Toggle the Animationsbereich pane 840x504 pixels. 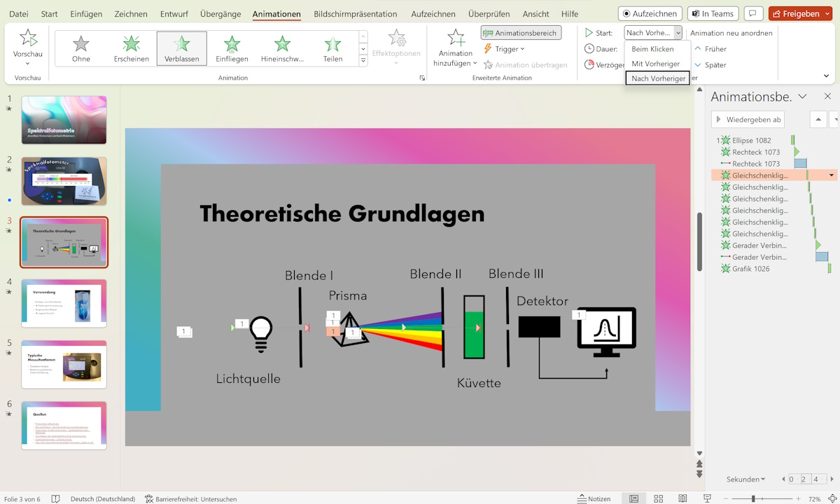(521, 32)
